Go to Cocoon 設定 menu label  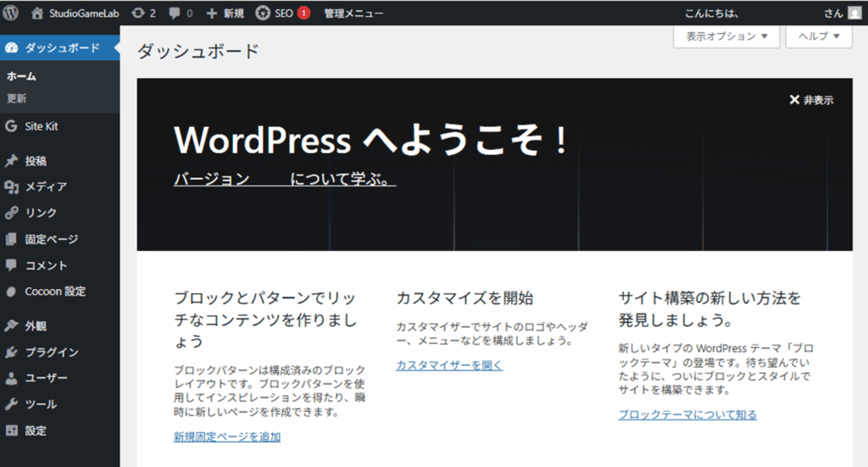point(55,292)
